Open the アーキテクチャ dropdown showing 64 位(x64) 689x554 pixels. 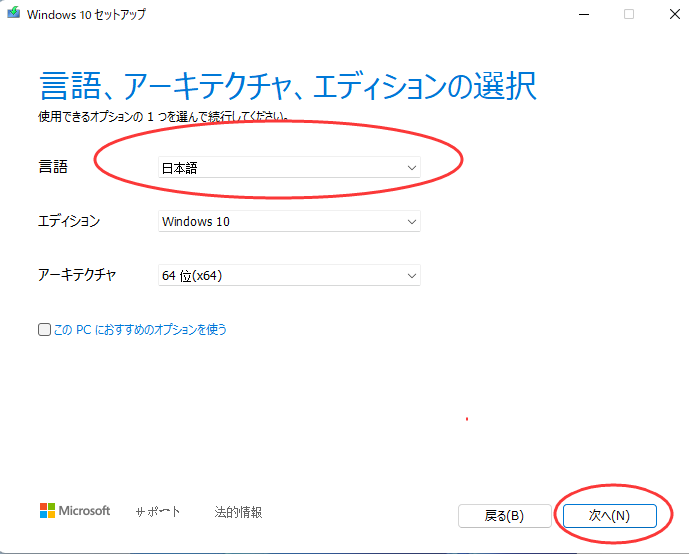tap(289, 275)
